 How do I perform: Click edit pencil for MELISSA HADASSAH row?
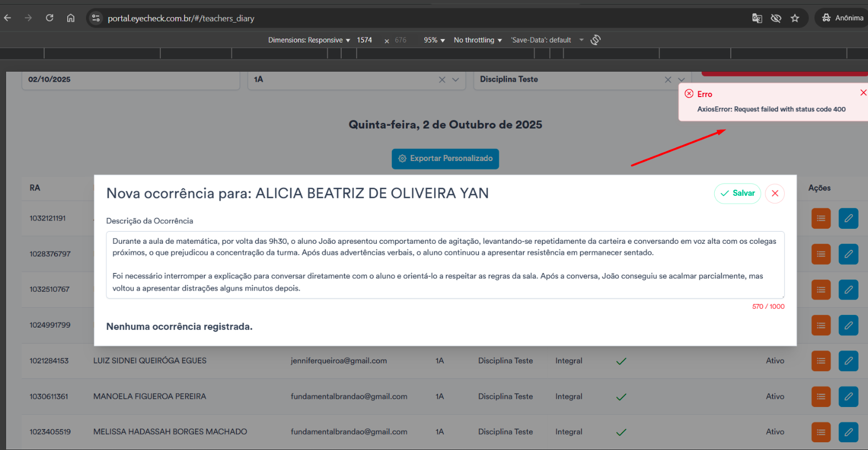[848, 432]
